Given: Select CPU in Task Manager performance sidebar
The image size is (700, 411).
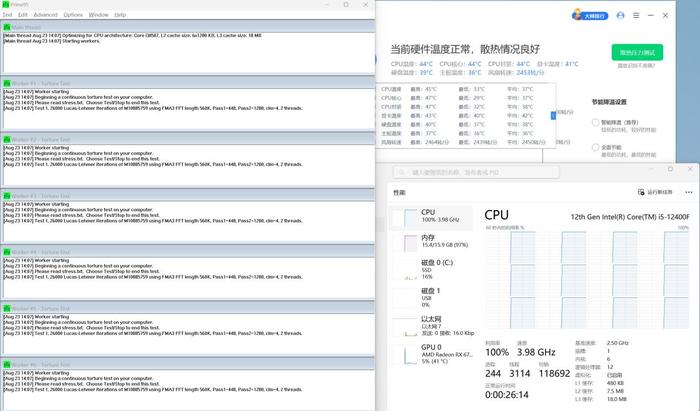Looking at the screenshot, I should pos(431,217).
